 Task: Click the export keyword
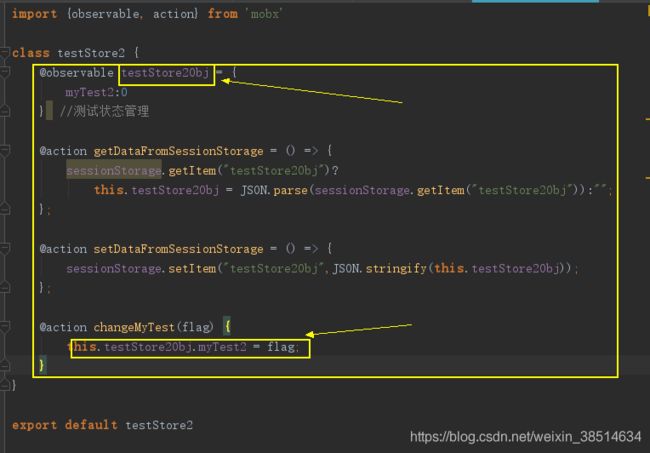pyautogui.click(x=34, y=425)
